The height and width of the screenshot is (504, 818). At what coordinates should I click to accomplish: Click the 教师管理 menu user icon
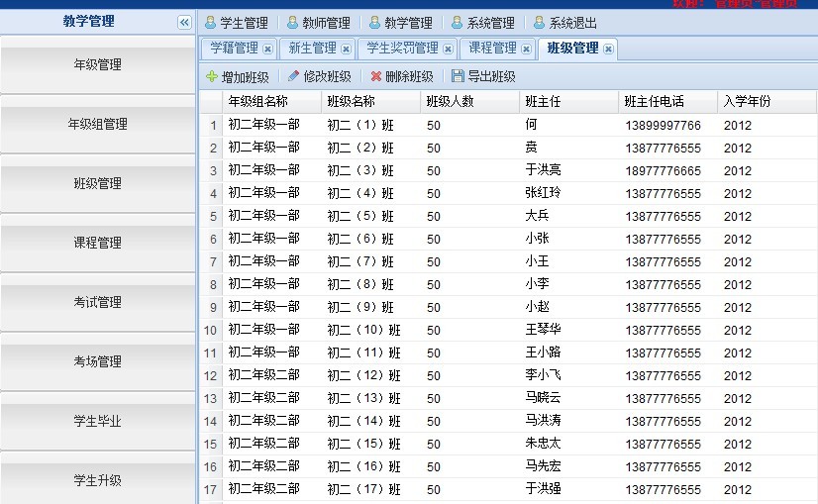coord(293,23)
